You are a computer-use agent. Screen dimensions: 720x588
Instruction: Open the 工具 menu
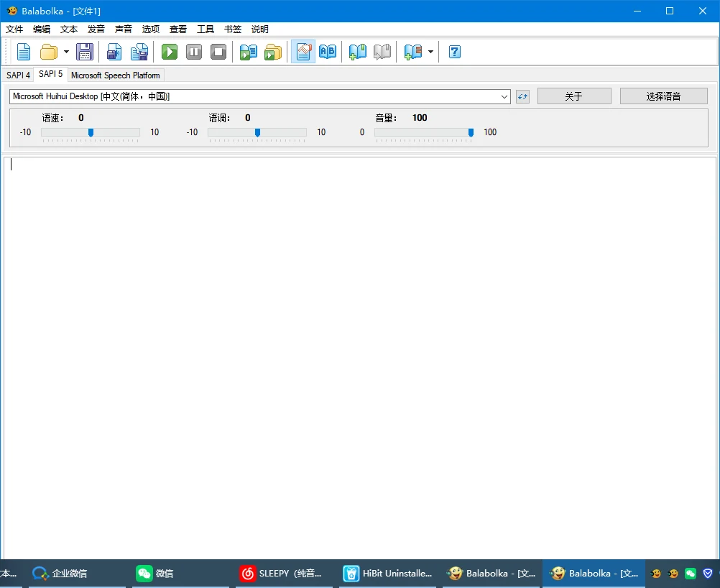point(206,29)
